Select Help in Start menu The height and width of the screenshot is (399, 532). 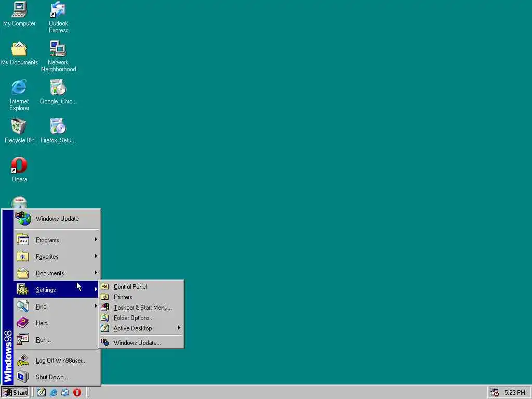[x=57, y=323]
